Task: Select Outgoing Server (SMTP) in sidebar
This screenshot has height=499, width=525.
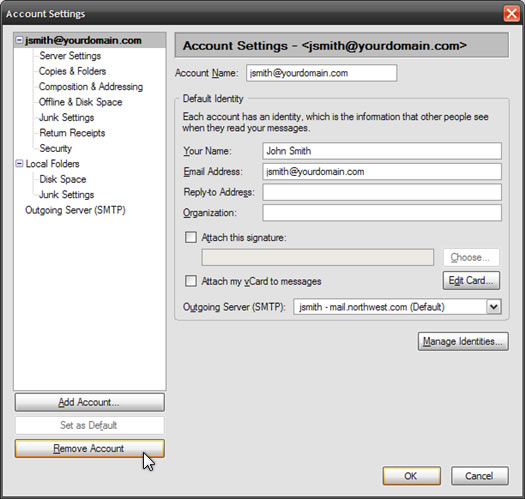Action: tap(75, 210)
